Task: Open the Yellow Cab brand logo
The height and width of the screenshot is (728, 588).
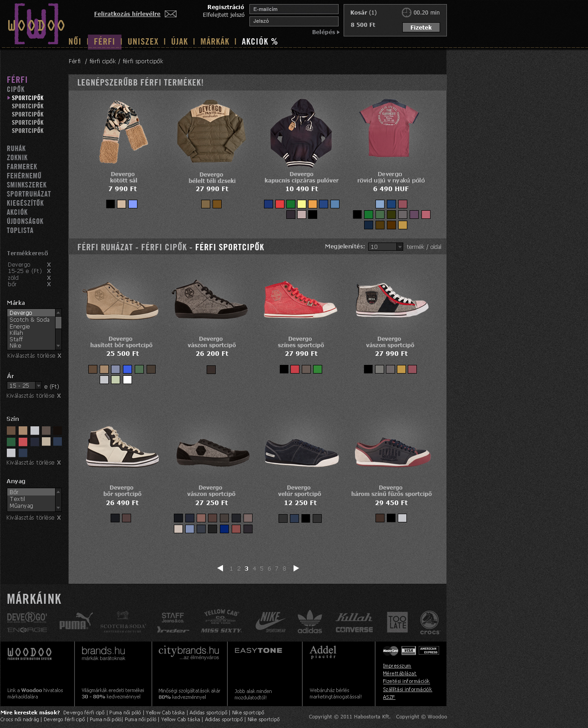Action: [x=221, y=616]
